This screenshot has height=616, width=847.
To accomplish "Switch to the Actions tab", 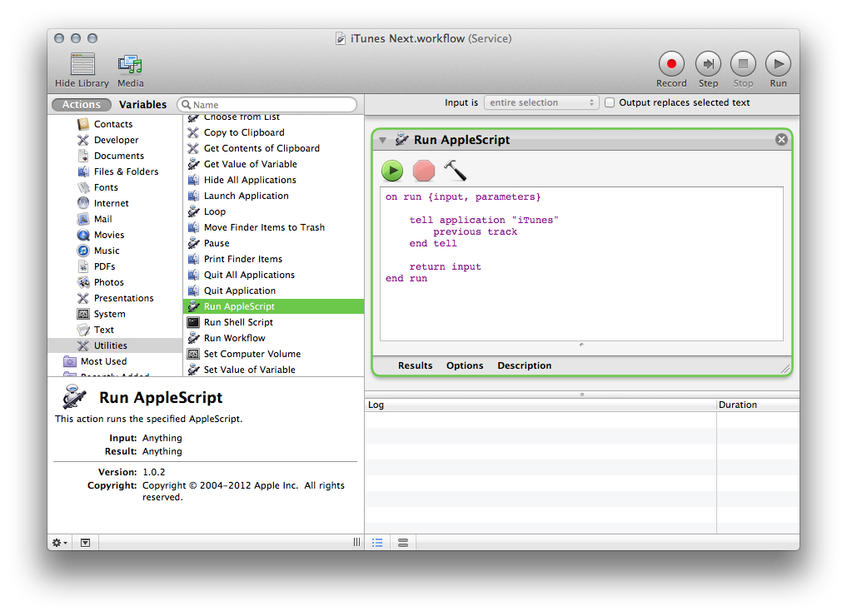I will tap(81, 105).
